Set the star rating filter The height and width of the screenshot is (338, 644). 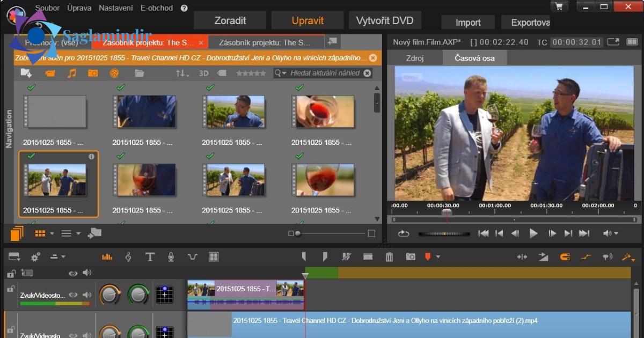(x=251, y=73)
